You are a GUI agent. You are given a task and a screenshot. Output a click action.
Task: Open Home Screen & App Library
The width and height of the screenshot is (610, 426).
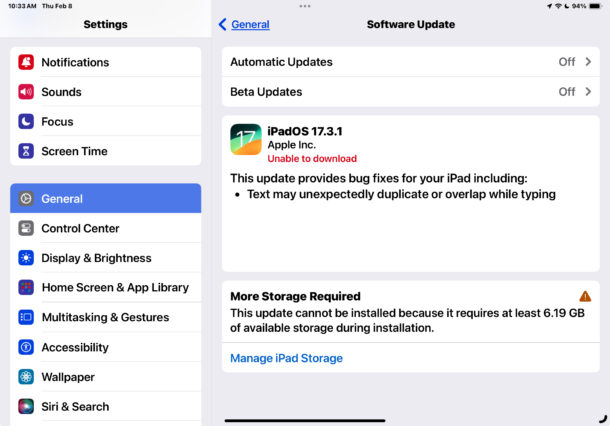coord(114,287)
